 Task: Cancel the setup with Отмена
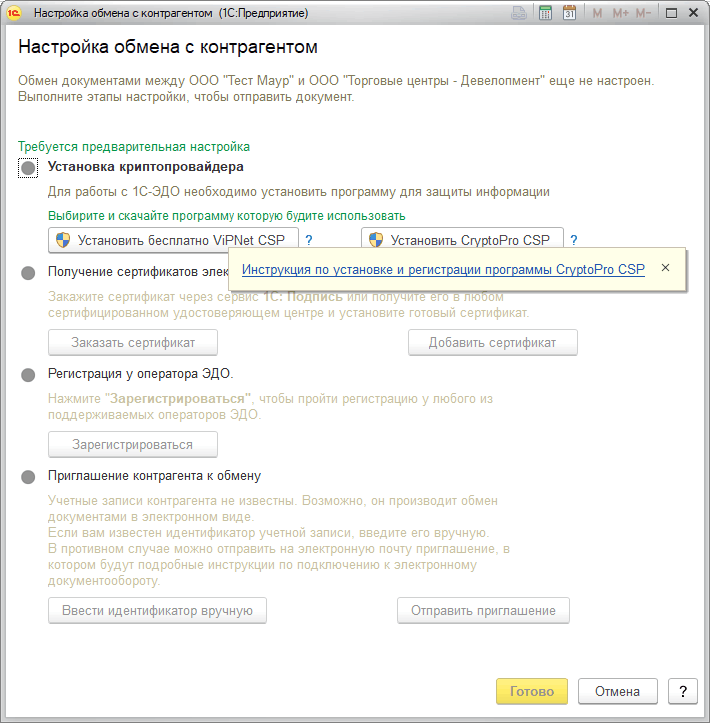(x=617, y=691)
